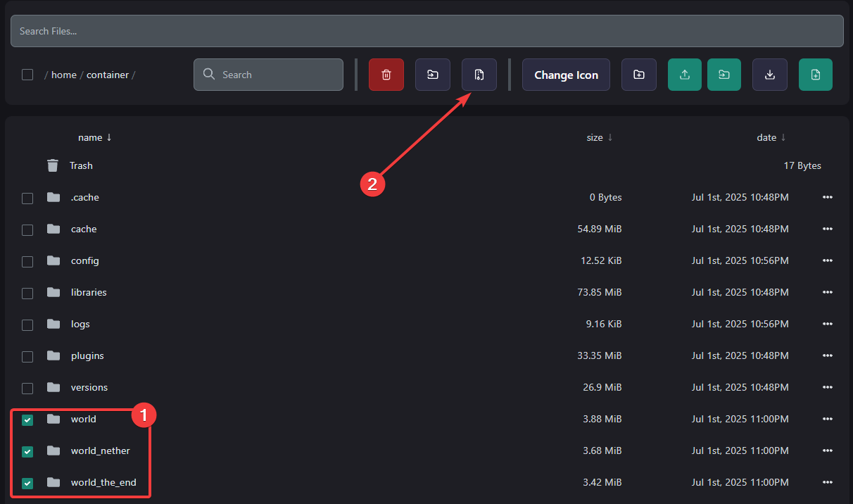This screenshot has height=504, width=853.
Task: Click the red trash delete button
Action: [386, 75]
